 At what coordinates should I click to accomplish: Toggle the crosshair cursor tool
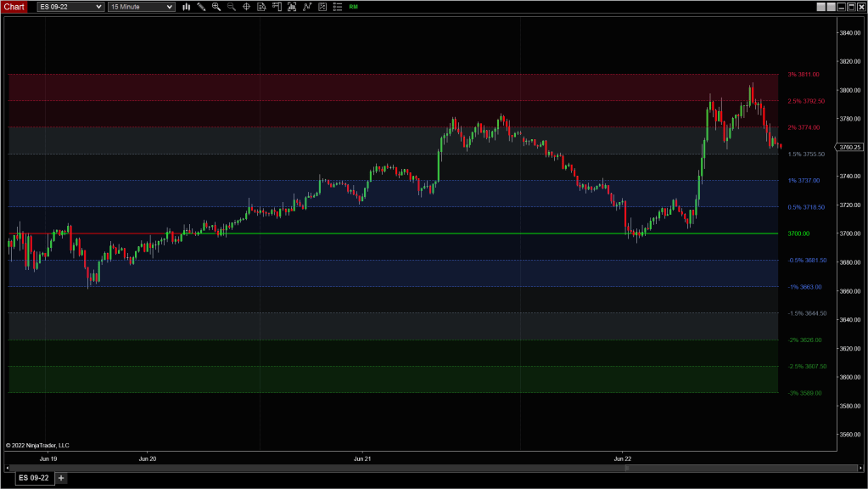point(246,7)
